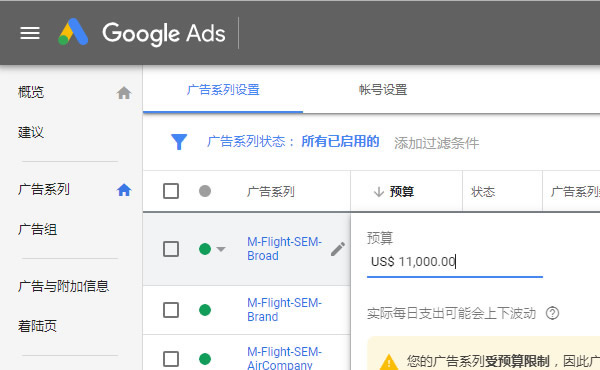
Task: Toggle the select-all checkbox in table header
Action: pos(171,191)
